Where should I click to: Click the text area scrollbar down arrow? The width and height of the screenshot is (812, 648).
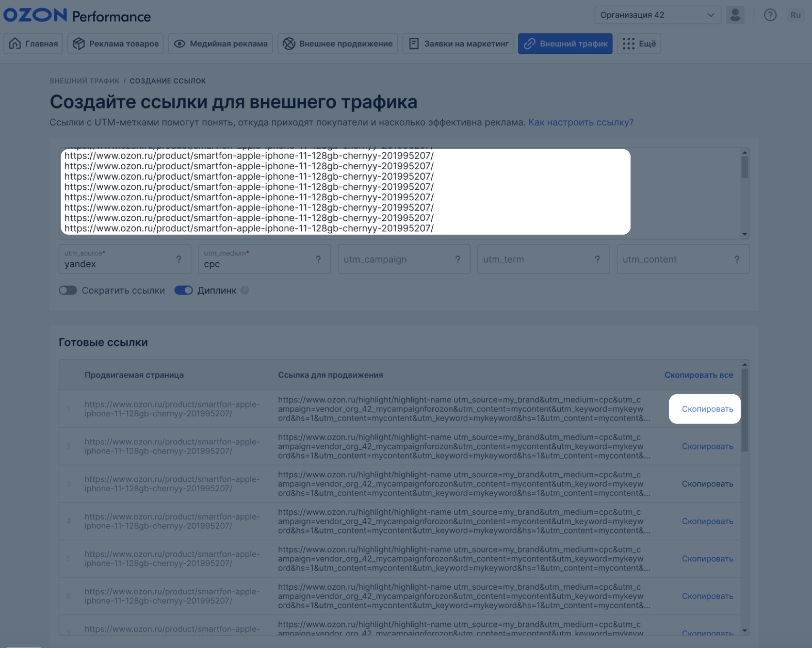point(745,234)
